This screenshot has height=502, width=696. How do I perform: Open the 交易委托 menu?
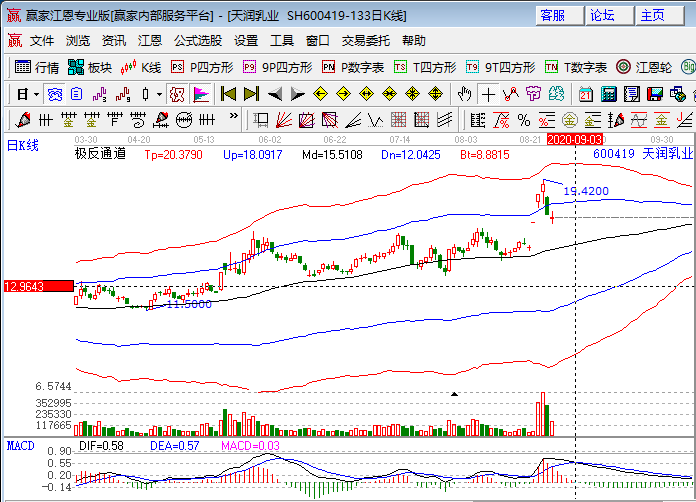pos(365,41)
